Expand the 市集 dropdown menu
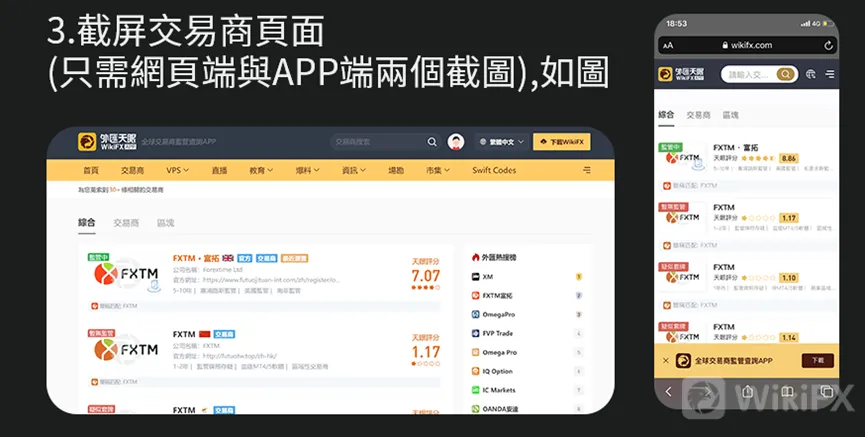This screenshot has height=437, width=865. pyautogui.click(x=438, y=170)
